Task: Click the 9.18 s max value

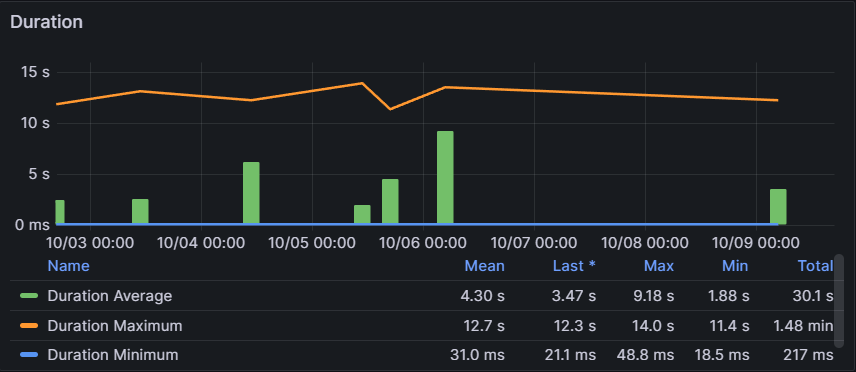Action: (652, 296)
